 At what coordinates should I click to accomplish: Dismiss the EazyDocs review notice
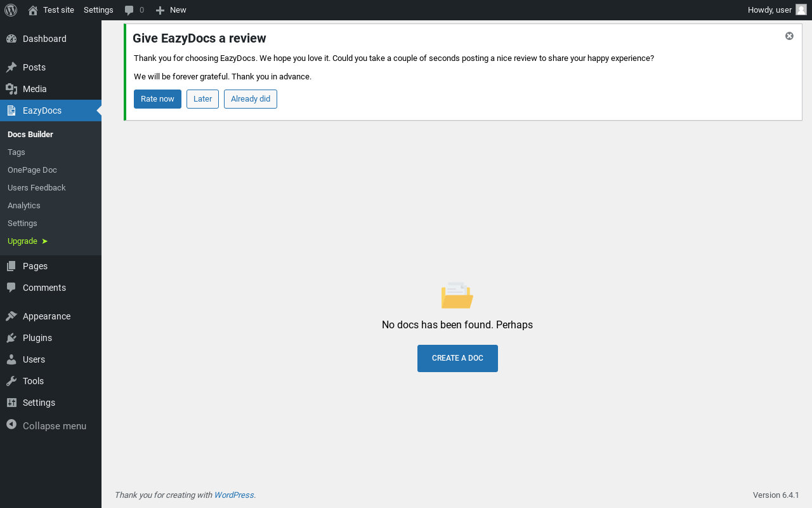click(789, 36)
